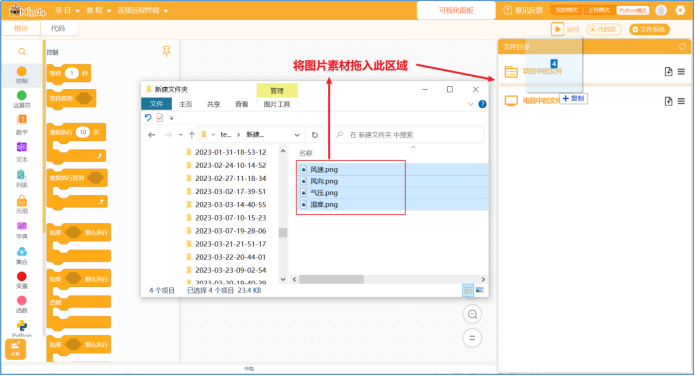
Task: Open the 项目 dropdown menu
Action: pyautogui.click(x=67, y=10)
